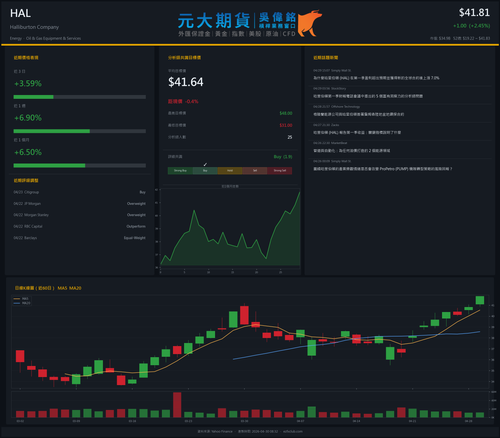Click the Buy (1.9) consensus rating
This screenshot has width=500, height=438.
pos(283,157)
